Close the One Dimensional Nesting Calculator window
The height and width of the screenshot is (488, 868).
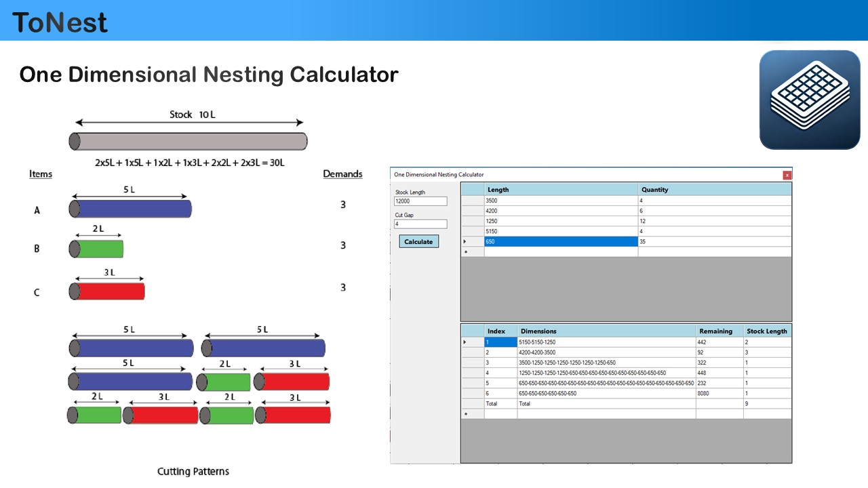click(787, 175)
